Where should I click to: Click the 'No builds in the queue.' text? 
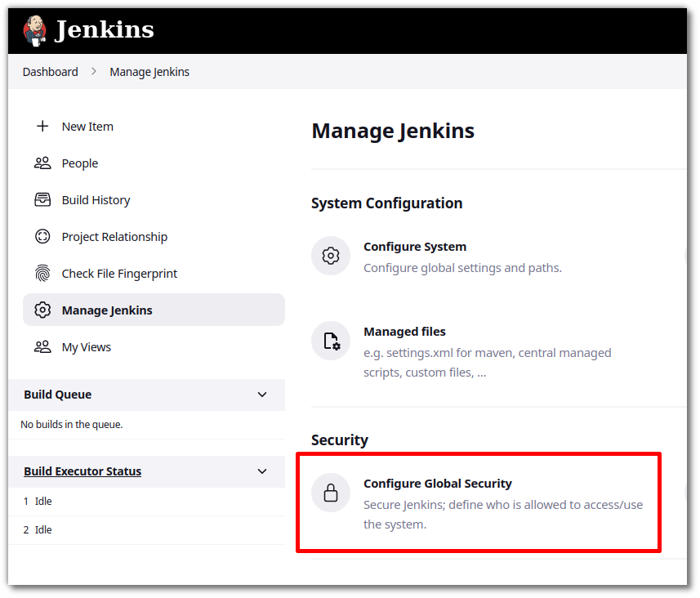72,425
